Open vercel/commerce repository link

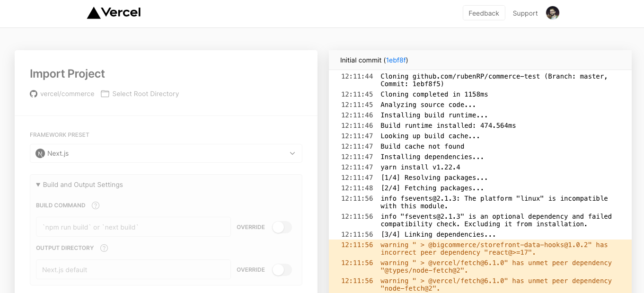(x=67, y=94)
